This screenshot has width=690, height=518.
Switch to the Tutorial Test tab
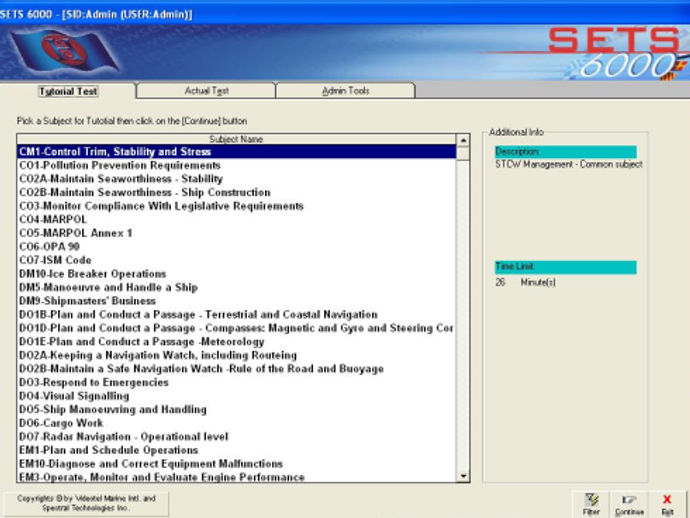[x=68, y=91]
